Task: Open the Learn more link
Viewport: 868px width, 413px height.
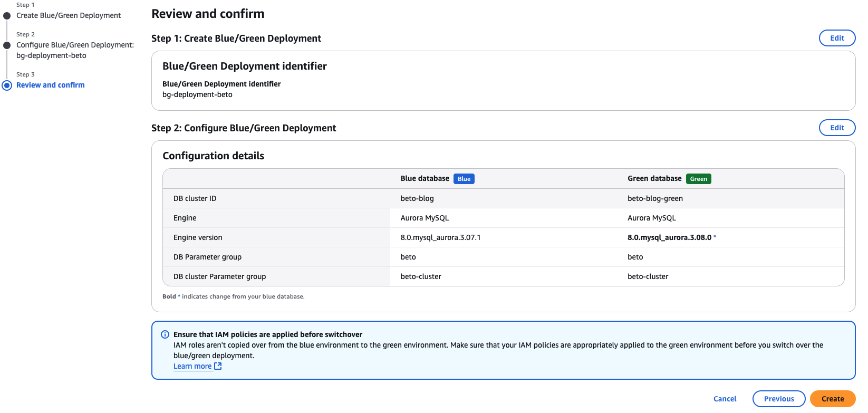Action: click(192, 366)
